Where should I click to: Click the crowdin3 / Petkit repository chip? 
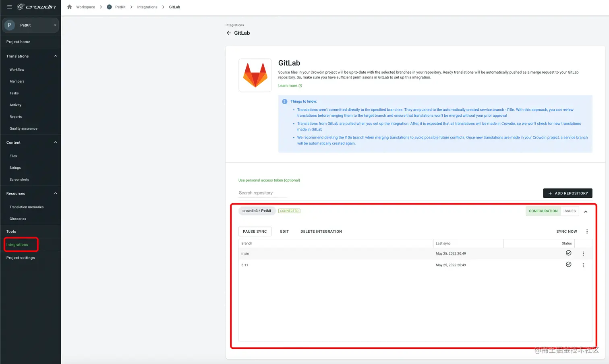point(257,211)
